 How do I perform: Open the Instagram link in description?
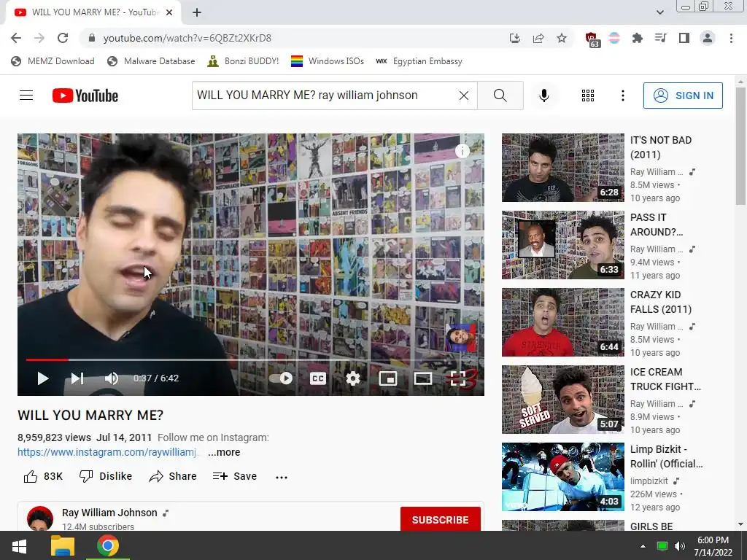(107, 452)
